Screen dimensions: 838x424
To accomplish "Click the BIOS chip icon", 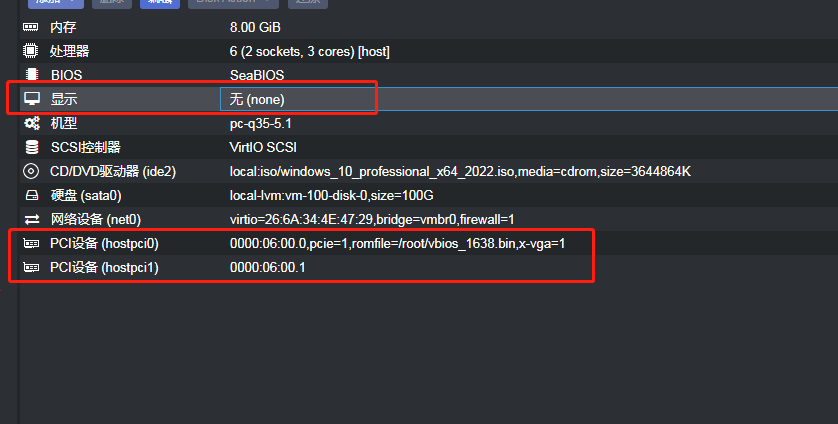I will [32, 74].
